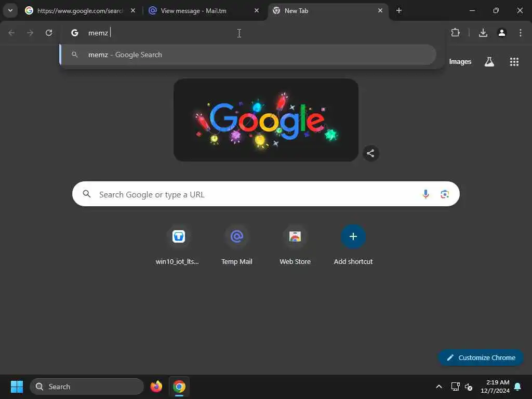
Task: Open a new tab with plus button
Action: click(x=399, y=10)
